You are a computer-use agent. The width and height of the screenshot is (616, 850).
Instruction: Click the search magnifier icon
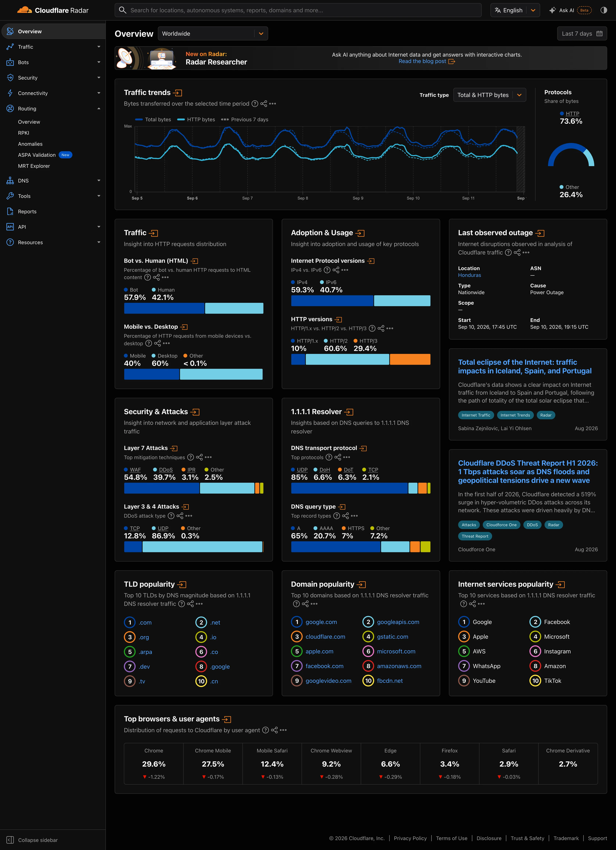[x=123, y=10]
